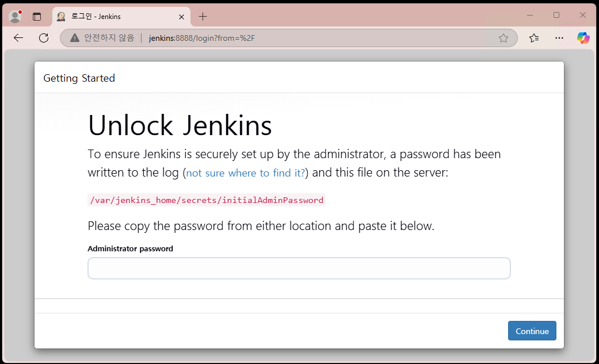Open the 'not sure where to find it?' link

tap(245, 173)
